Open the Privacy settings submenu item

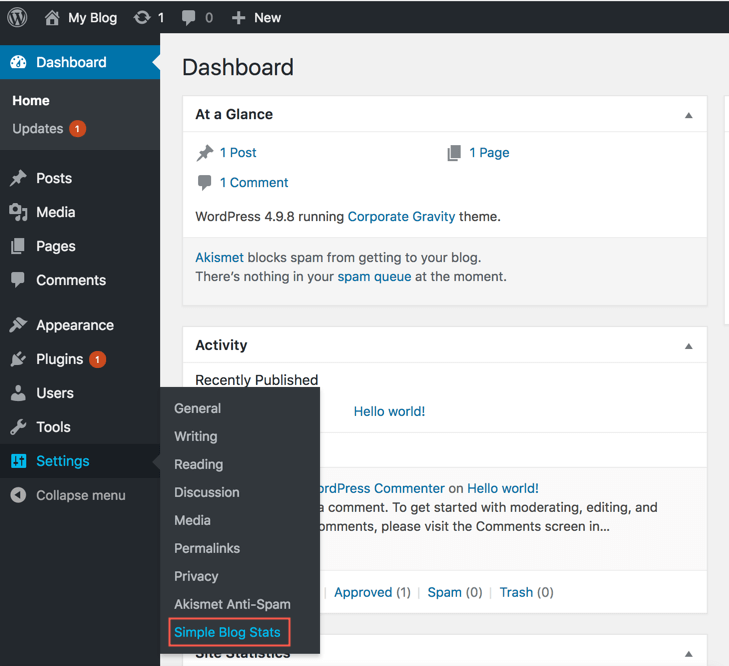click(x=196, y=576)
